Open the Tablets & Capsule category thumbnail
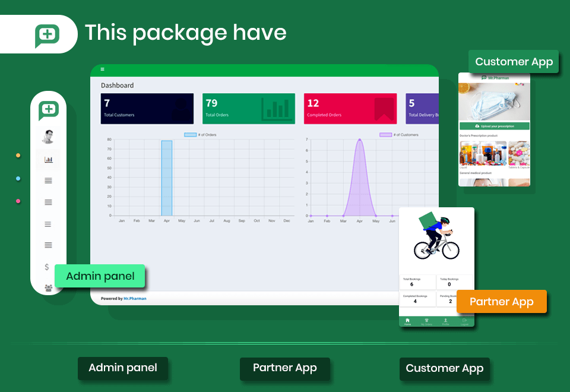Viewport: 570px width, 392px height. (519, 153)
